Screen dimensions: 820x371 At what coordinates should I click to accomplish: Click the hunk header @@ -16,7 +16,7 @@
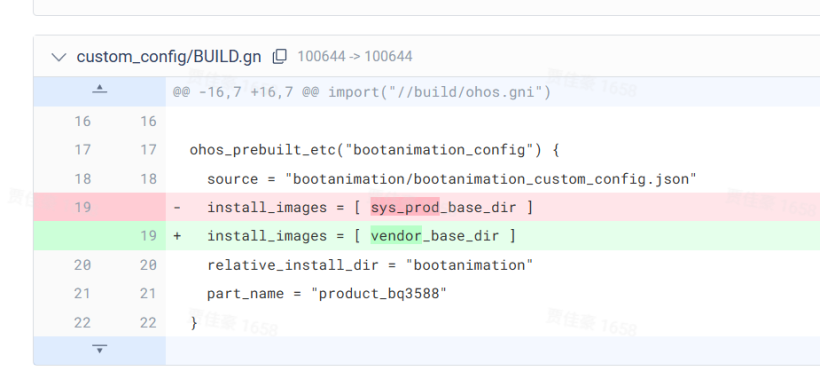pyautogui.click(x=362, y=93)
